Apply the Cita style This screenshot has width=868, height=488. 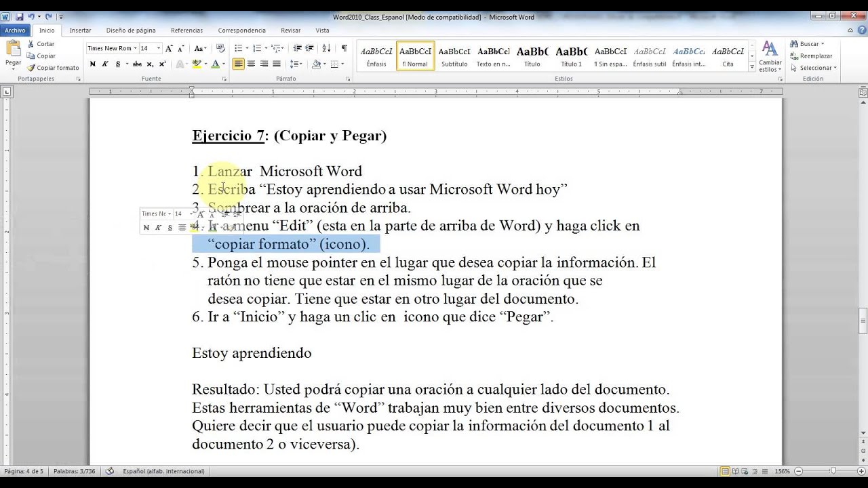(728, 56)
